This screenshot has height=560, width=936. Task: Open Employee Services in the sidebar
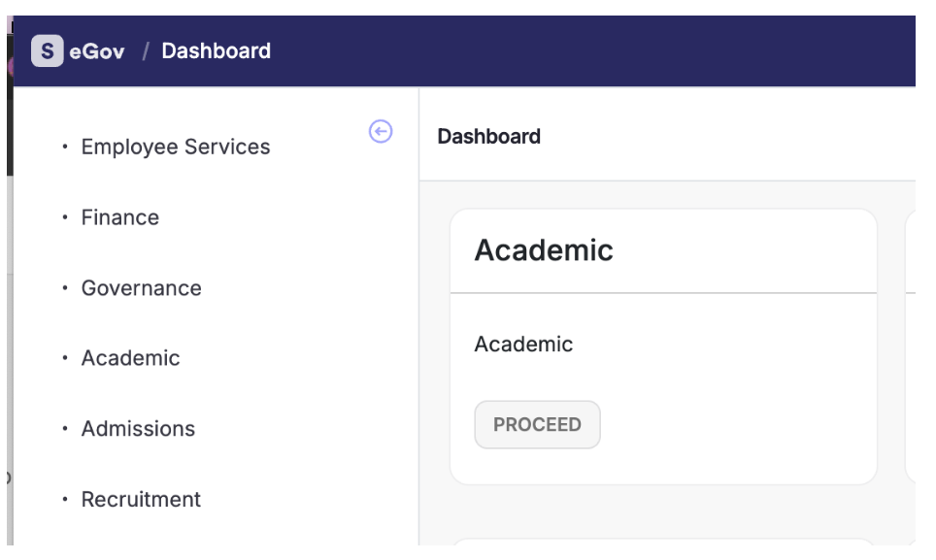[x=175, y=148]
